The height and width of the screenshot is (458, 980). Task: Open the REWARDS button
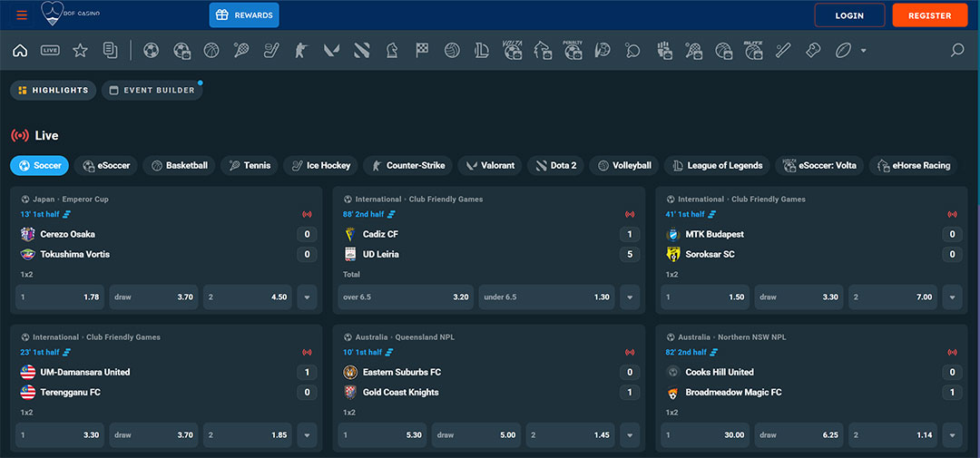pos(244,15)
